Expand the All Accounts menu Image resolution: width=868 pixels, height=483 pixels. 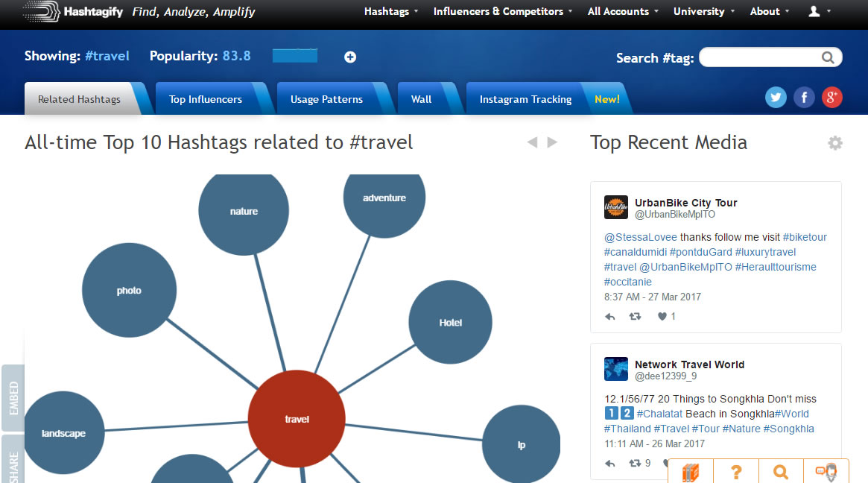[x=618, y=11]
